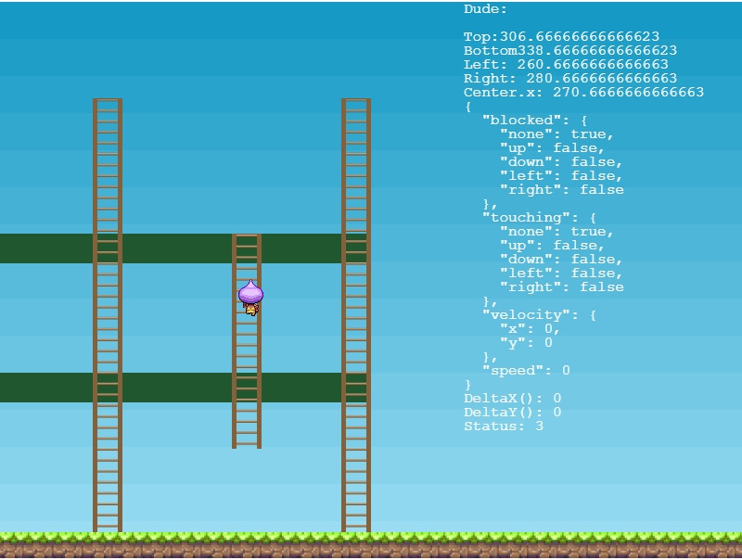742x560 pixels.
Task: Click the "touching": { line
Action: click(x=540, y=217)
